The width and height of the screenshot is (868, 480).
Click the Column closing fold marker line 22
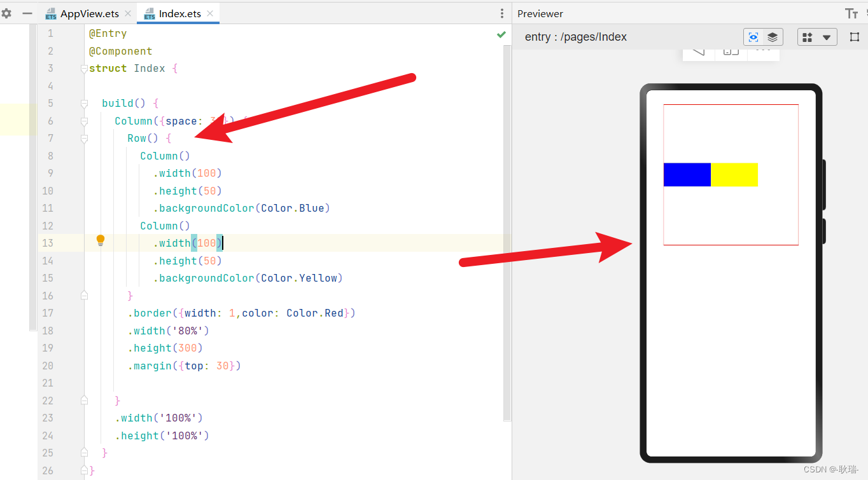[84, 401]
